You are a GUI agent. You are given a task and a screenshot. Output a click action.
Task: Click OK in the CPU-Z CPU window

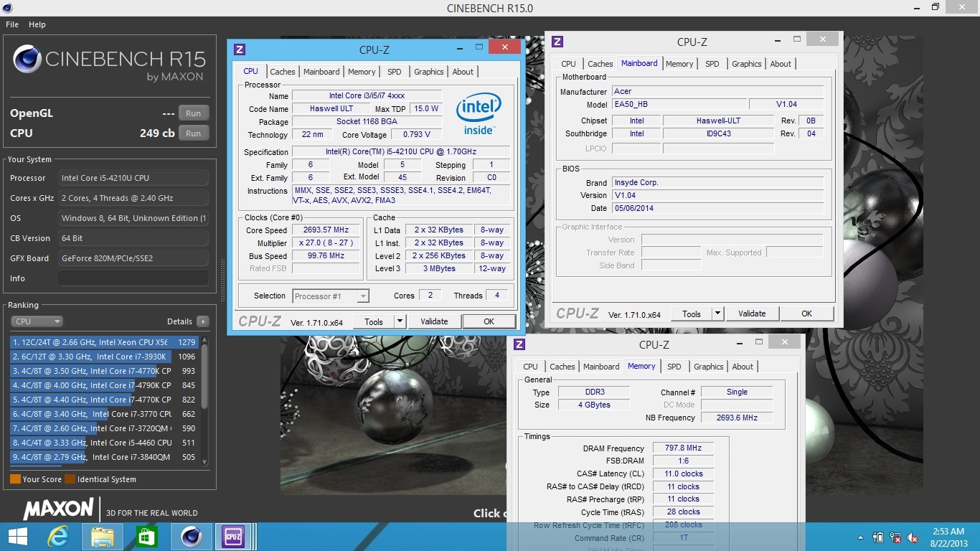pyautogui.click(x=489, y=321)
